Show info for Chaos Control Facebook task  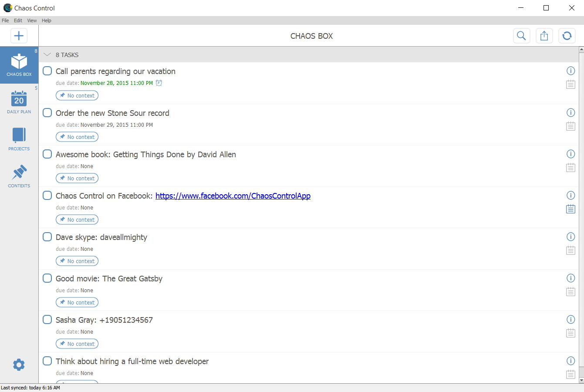point(570,195)
